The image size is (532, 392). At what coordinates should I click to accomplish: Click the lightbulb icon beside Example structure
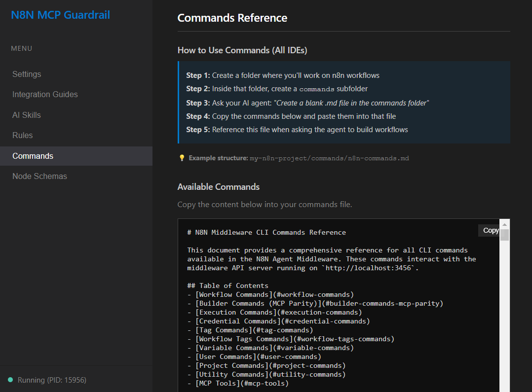pyautogui.click(x=181, y=158)
